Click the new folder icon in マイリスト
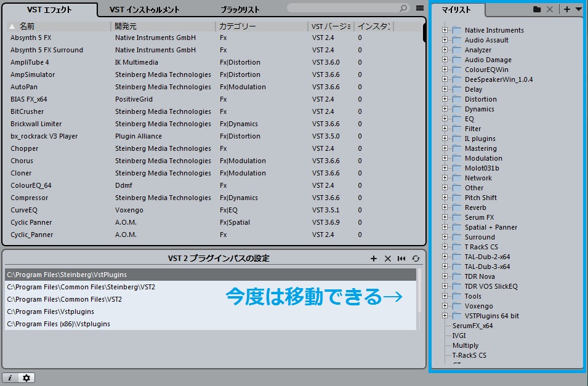Viewport: 588px width, 386px height. (537, 9)
